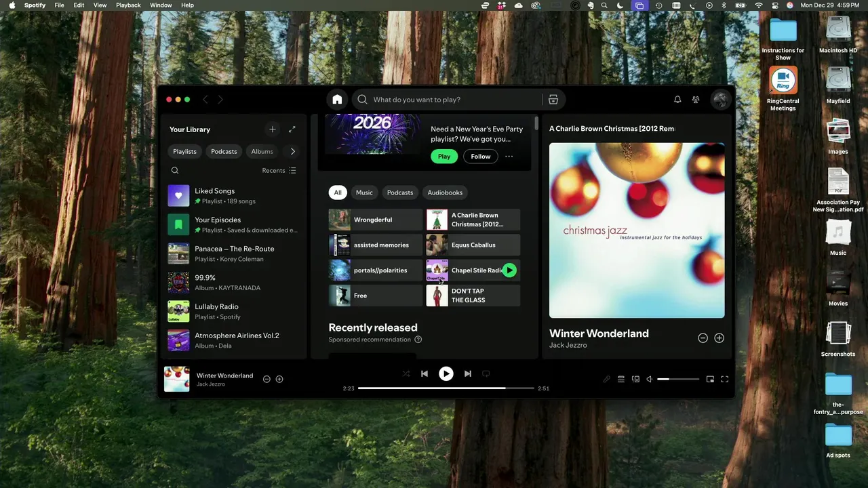Open Recents sort dropdown
868x488 pixels.
[x=279, y=171]
